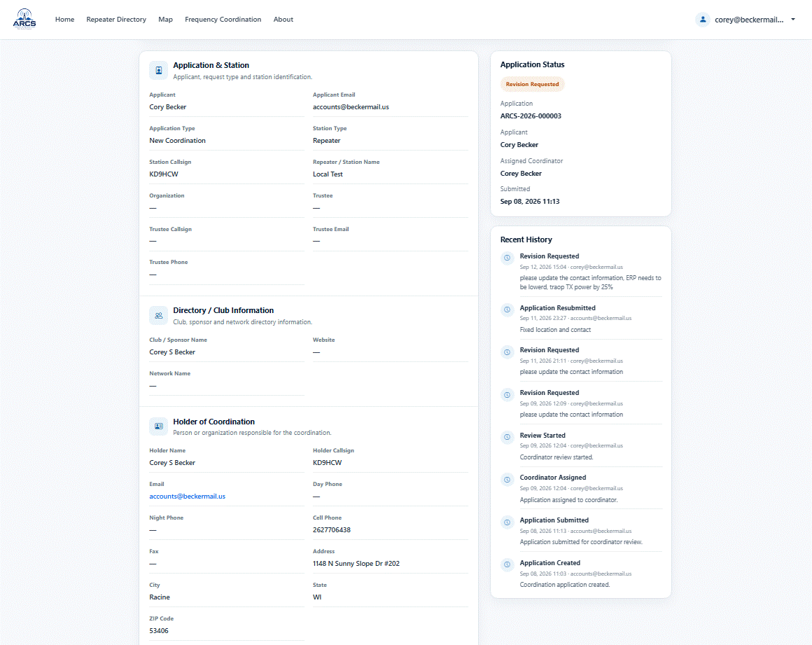
Task: Click clock icon beside latest Revision Requested entry
Action: click(507, 258)
